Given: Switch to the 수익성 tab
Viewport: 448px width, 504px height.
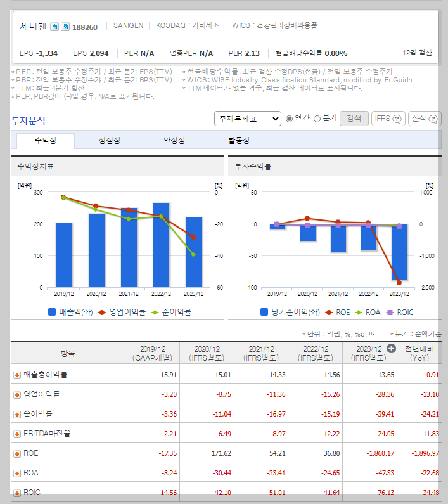Looking at the screenshot, I should click(46, 141).
